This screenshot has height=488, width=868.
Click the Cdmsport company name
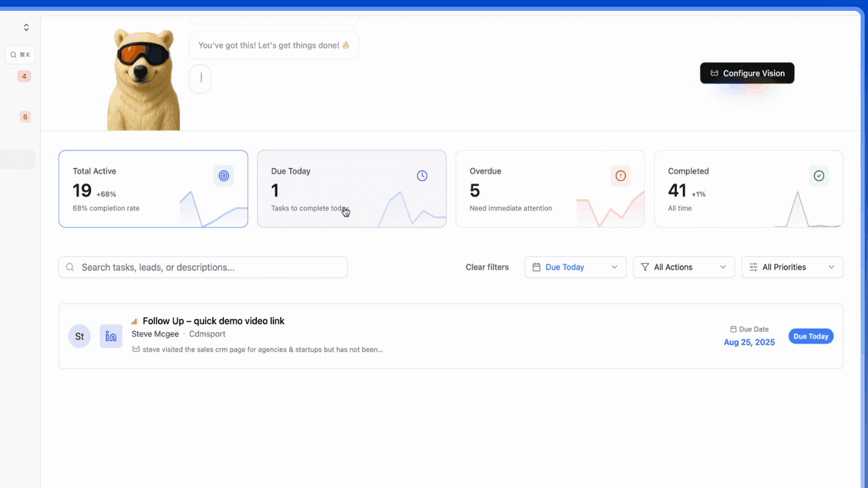point(208,334)
